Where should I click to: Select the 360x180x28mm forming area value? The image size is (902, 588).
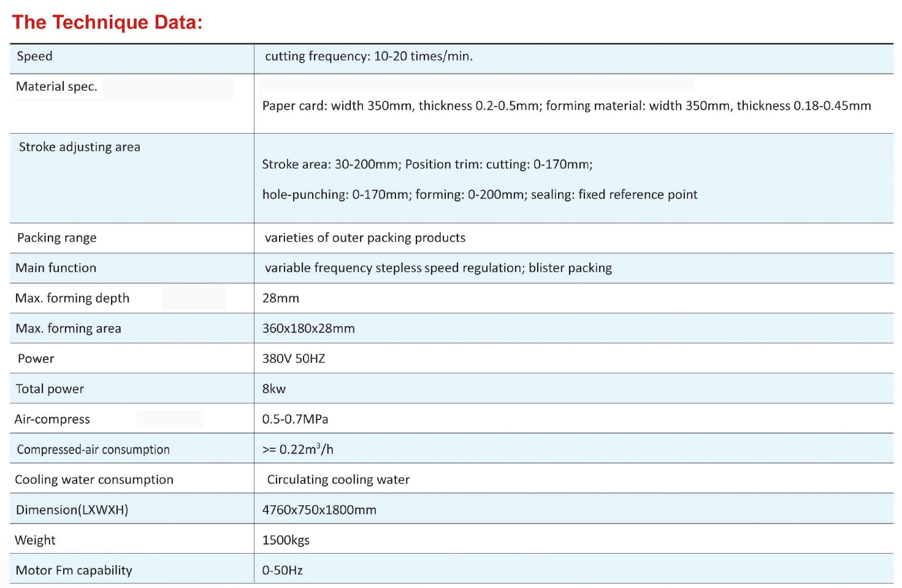coord(308,329)
